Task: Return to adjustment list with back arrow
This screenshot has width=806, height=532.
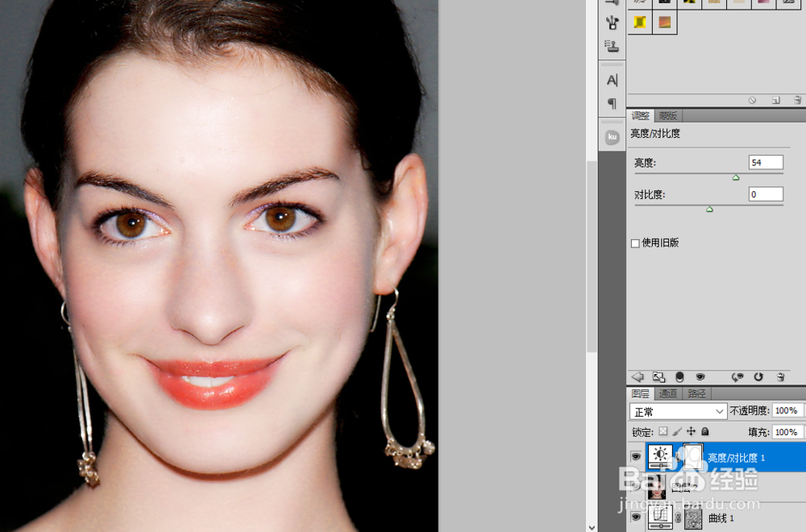Action: (638, 376)
